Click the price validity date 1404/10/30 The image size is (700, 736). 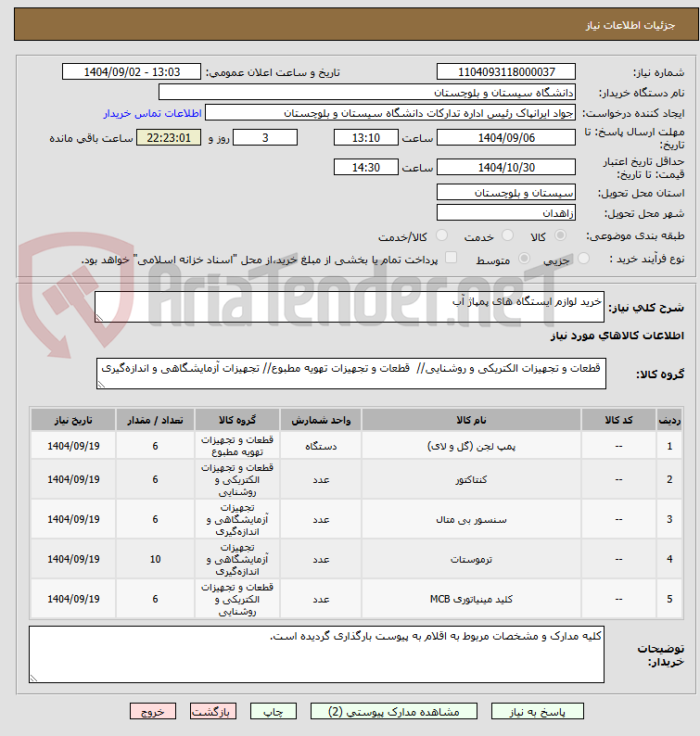coord(505,167)
